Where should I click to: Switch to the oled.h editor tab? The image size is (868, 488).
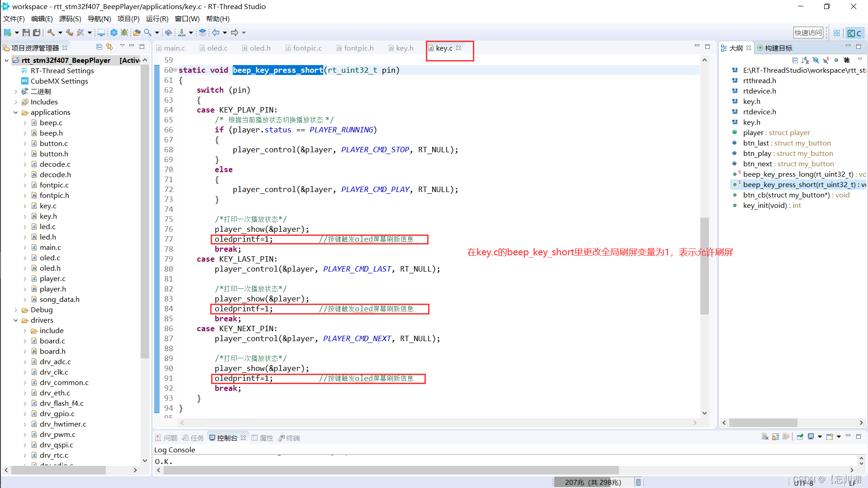coord(256,48)
